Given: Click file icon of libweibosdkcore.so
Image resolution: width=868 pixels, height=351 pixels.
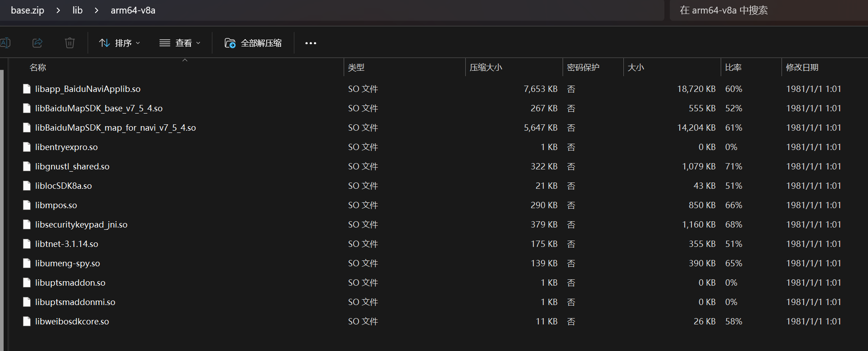Looking at the screenshot, I should coord(27,322).
